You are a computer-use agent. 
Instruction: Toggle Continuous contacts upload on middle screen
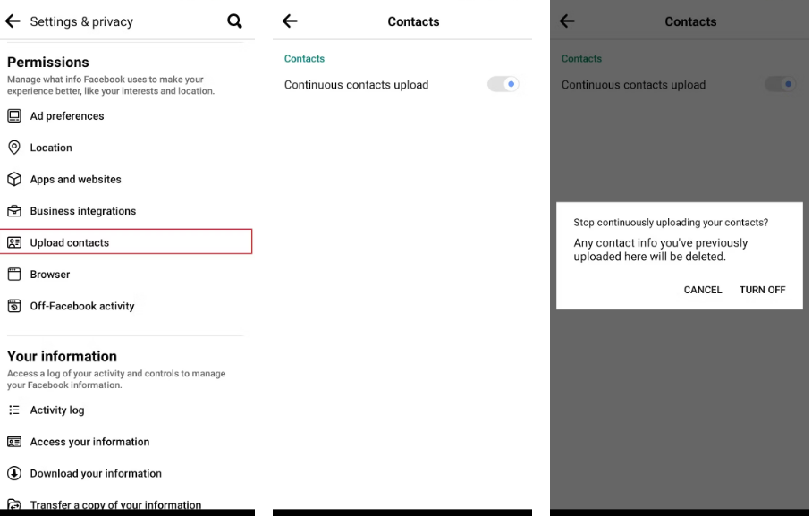pos(503,84)
